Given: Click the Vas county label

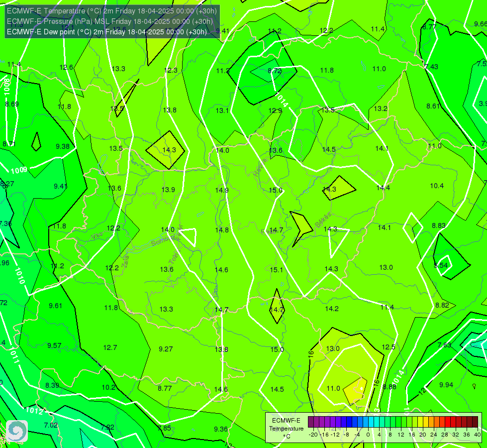Looking at the screenshot, I should (97, 236).
